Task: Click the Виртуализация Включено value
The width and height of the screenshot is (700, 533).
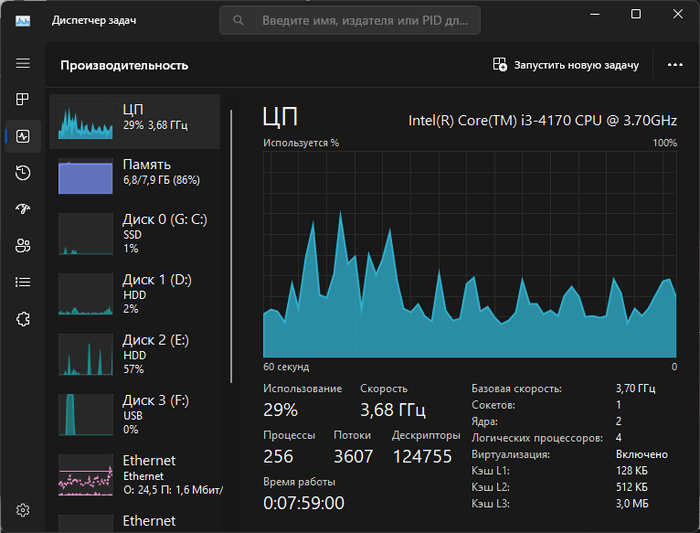Action: (642, 454)
